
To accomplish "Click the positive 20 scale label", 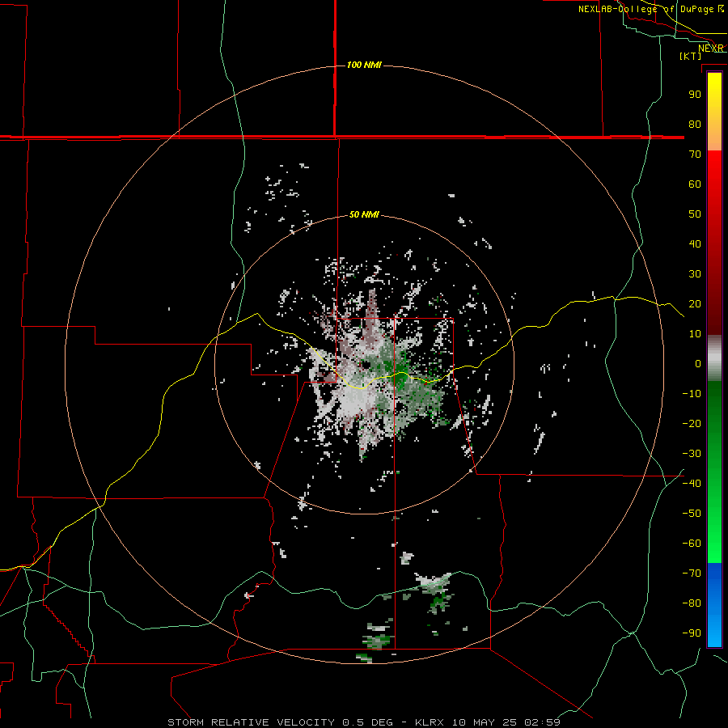I will pos(695,304).
